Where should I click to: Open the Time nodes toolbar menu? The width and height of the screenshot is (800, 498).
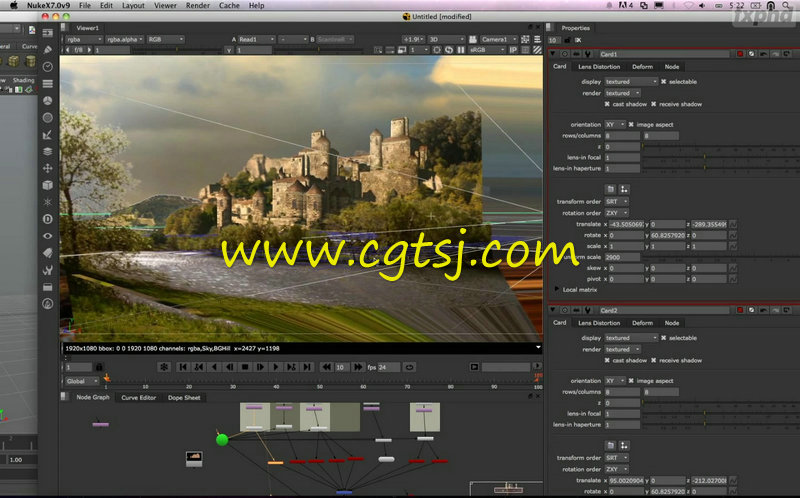[x=48, y=66]
